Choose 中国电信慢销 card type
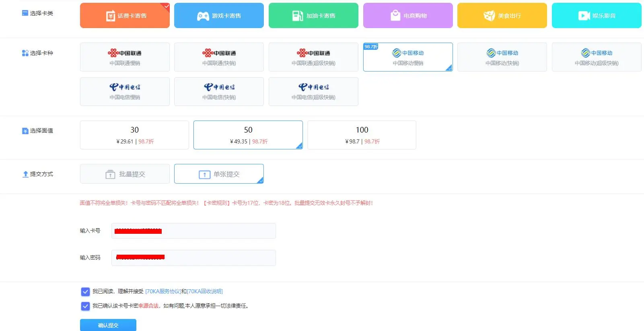This screenshot has height=331, width=644. click(125, 92)
